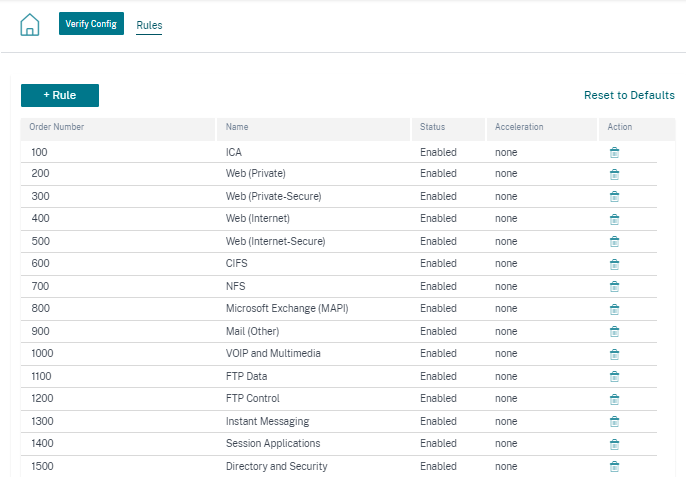Select order number 900 cell
Viewport: 686px width, 477px height.
pyautogui.click(x=40, y=331)
